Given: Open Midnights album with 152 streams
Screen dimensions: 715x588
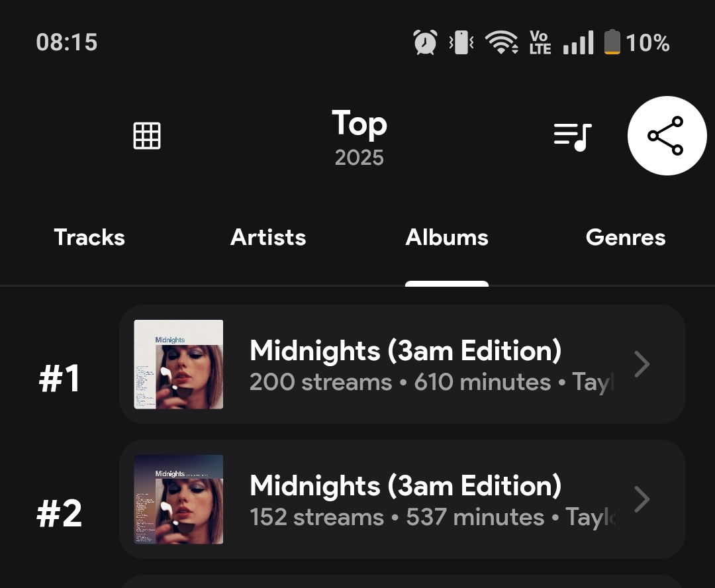Looking at the screenshot, I should (405, 499).
